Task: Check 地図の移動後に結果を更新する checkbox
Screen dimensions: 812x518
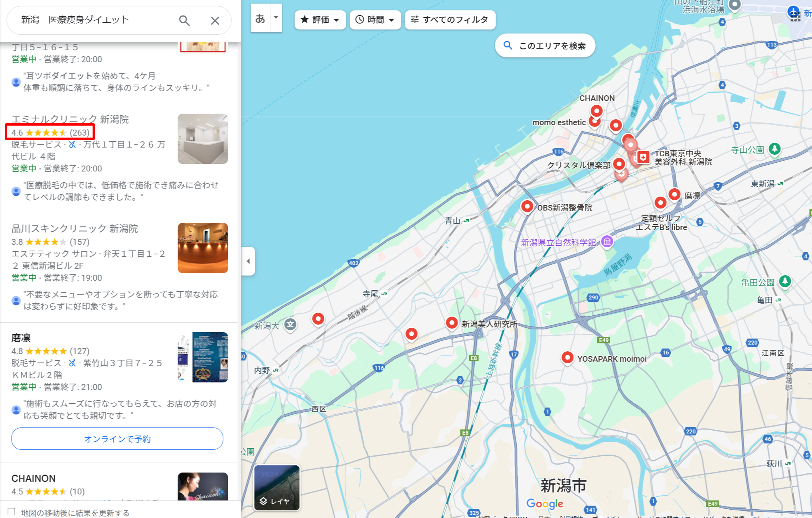Action: 12,512
